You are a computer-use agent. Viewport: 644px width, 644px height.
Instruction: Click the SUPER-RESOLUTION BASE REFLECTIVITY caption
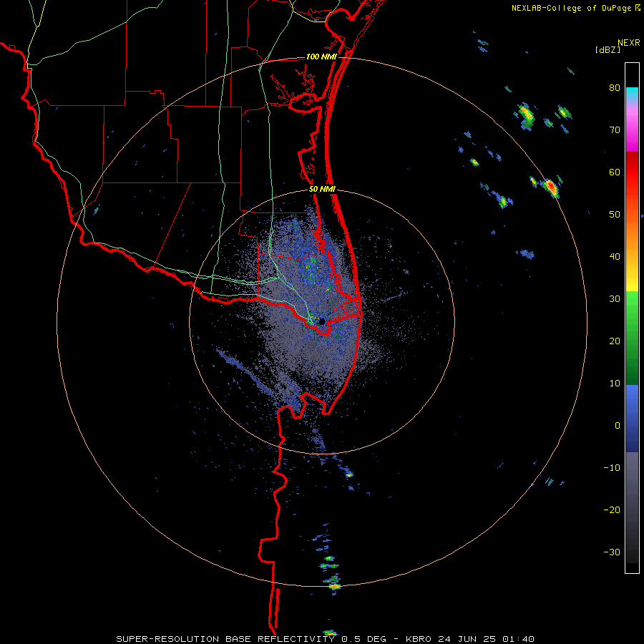click(x=225, y=639)
